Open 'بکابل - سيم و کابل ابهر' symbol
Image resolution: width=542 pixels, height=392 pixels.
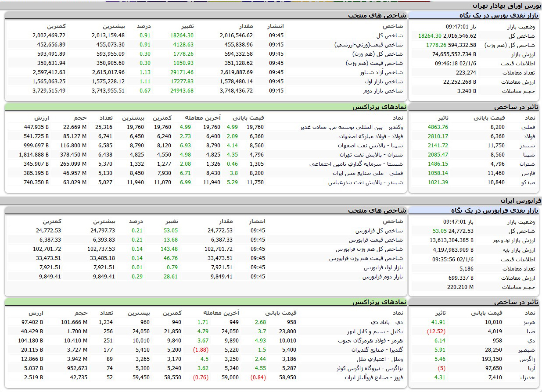[x=375, y=331]
